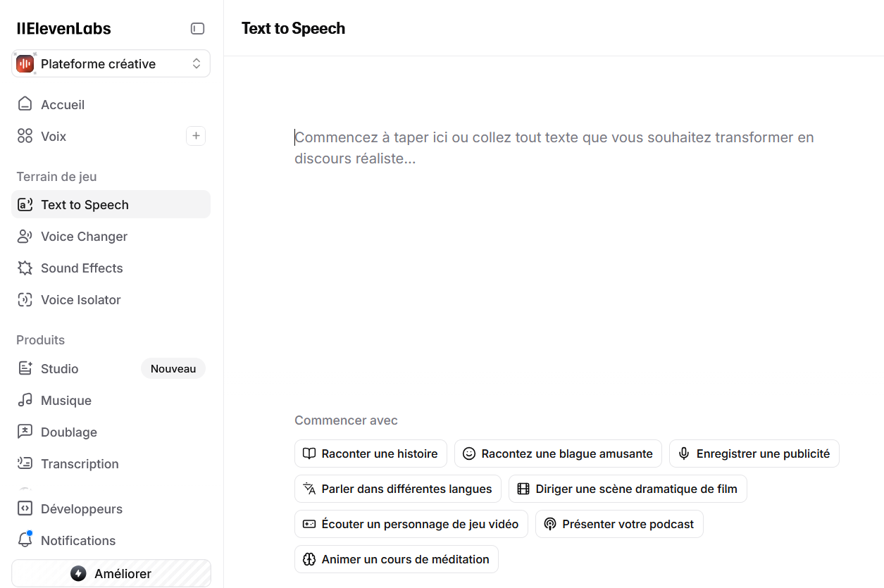Open the Plateforme créative workspace switcher

111,63
